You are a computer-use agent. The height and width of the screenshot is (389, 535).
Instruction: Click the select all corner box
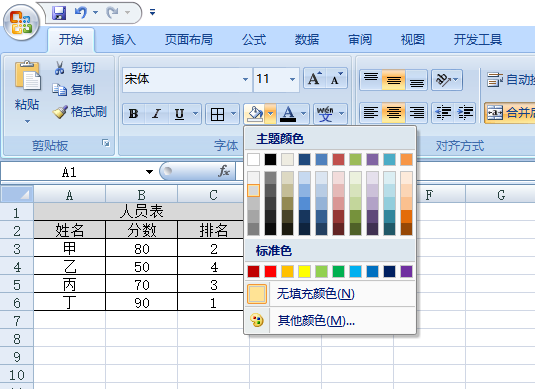tap(17, 194)
